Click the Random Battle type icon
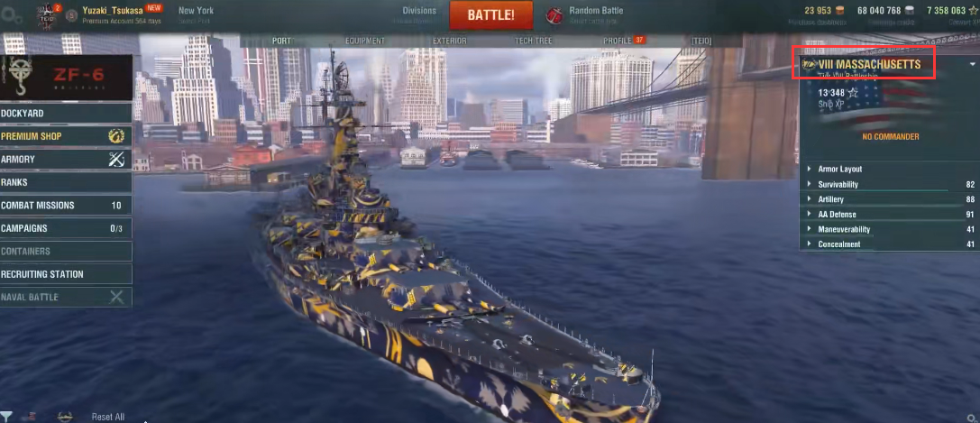980x423 pixels. click(x=554, y=15)
